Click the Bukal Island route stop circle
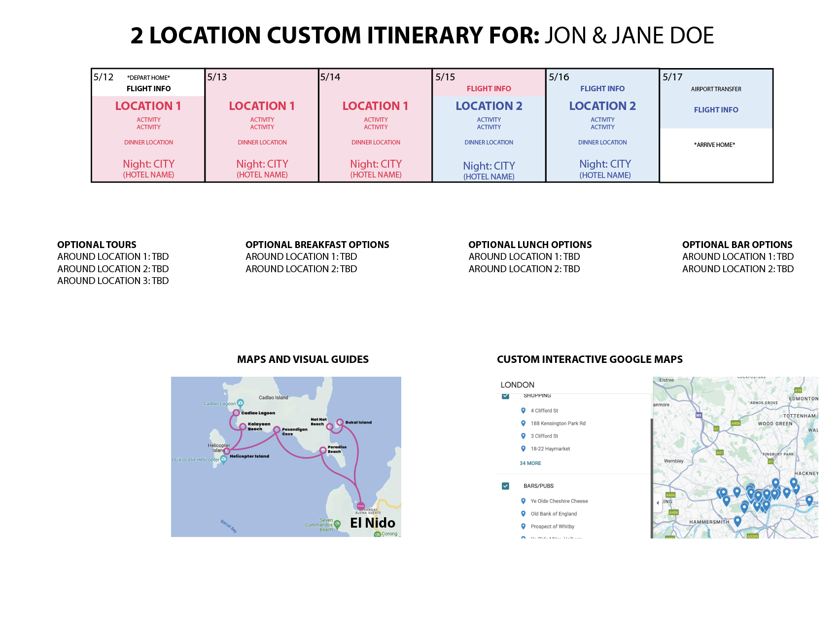The width and height of the screenshot is (840, 643). tap(340, 422)
